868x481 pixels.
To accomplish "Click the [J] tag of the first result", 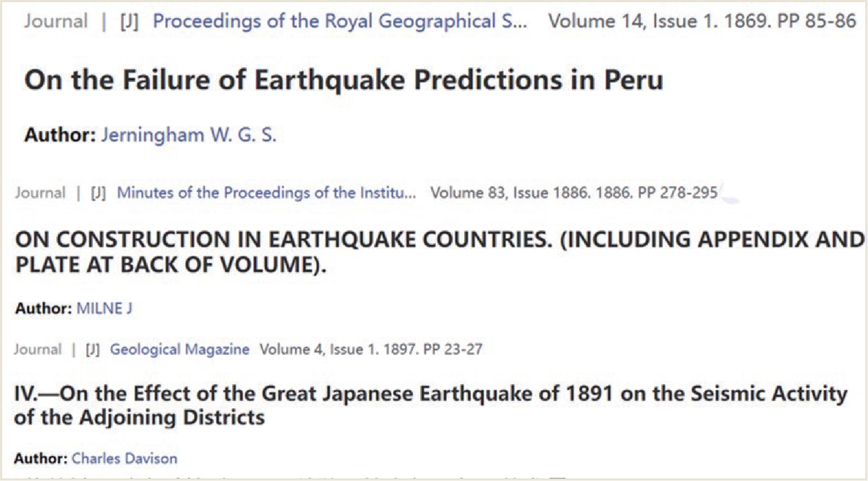I will tap(129, 22).
